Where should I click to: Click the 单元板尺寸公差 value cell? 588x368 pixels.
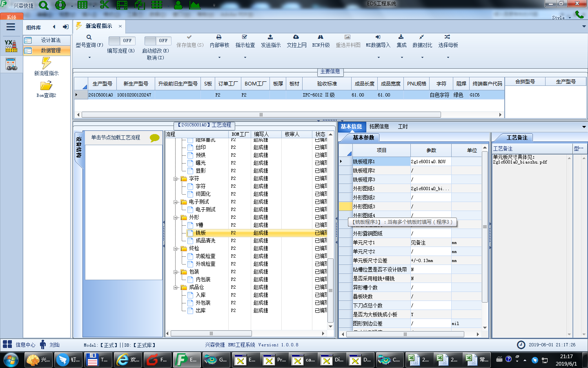[431, 260]
